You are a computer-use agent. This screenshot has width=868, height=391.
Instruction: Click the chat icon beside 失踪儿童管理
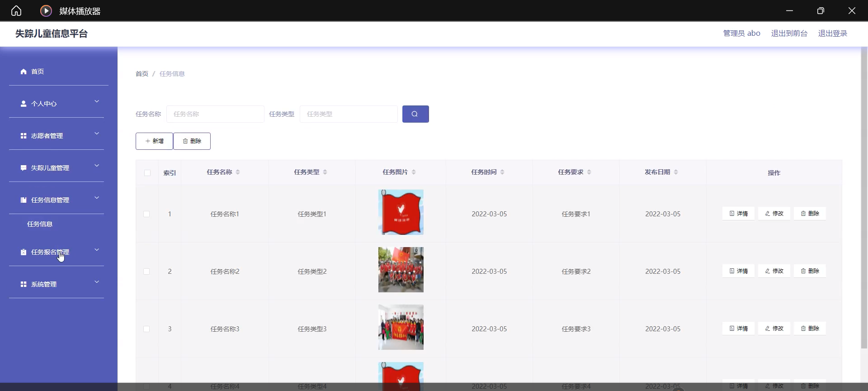point(24,168)
